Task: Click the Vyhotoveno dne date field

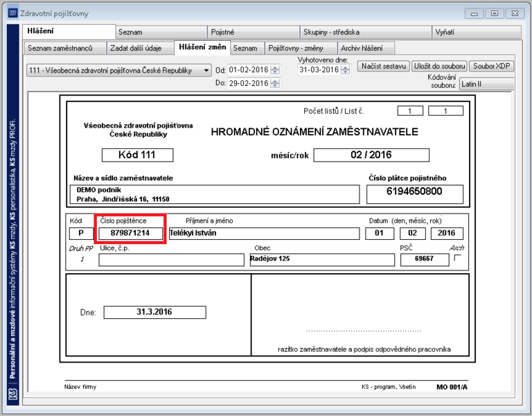Action: pos(319,70)
